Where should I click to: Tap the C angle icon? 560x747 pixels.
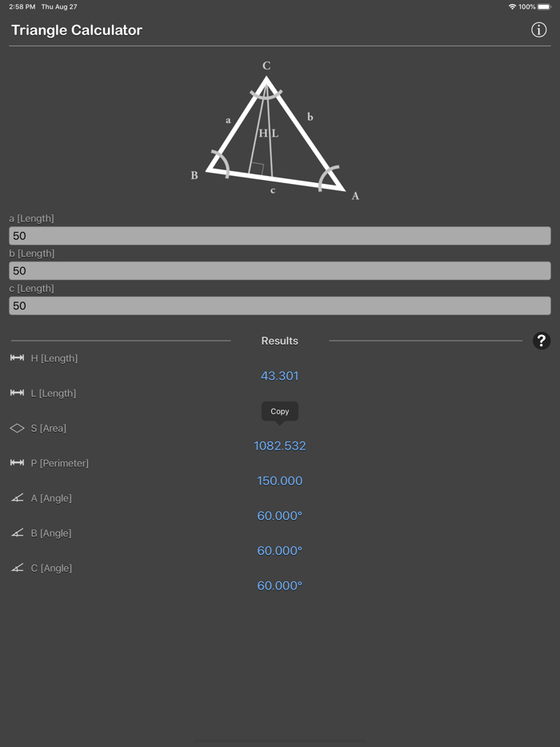[17, 568]
